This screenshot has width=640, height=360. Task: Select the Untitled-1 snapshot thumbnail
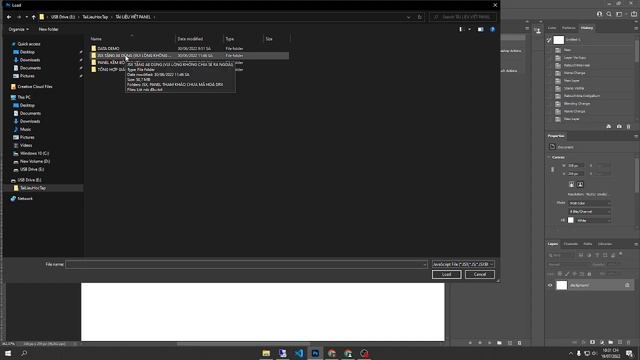[559, 40]
